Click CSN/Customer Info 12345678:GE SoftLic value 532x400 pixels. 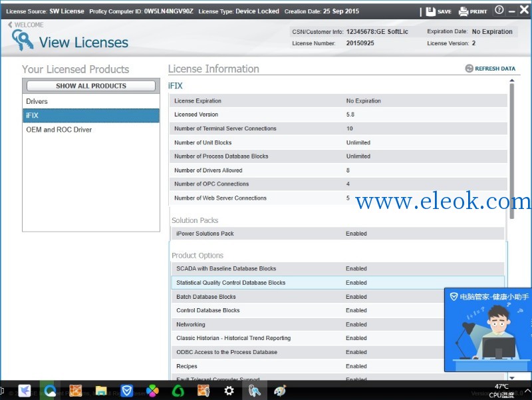coord(377,31)
